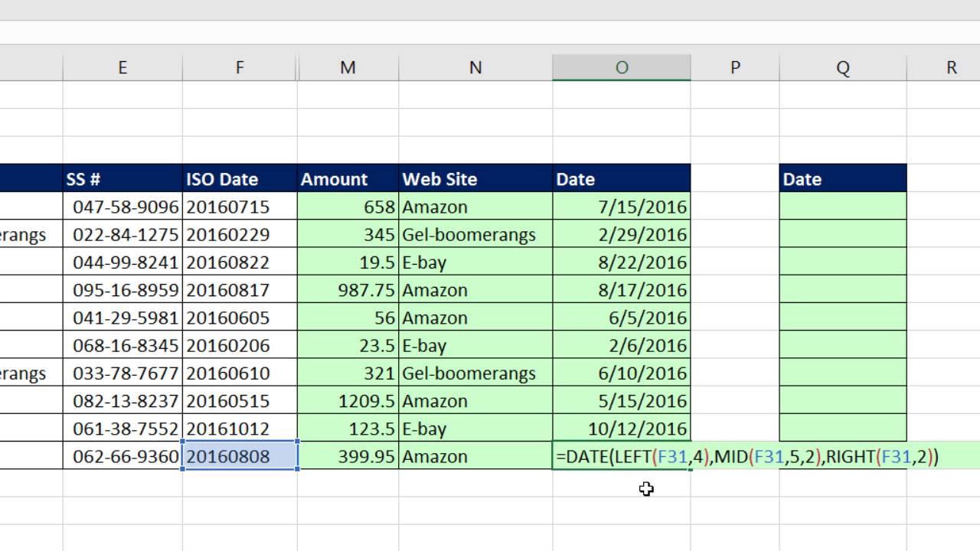The width and height of the screenshot is (980, 551).
Task: Select Date cell 10/12/2016
Action: 621,428
